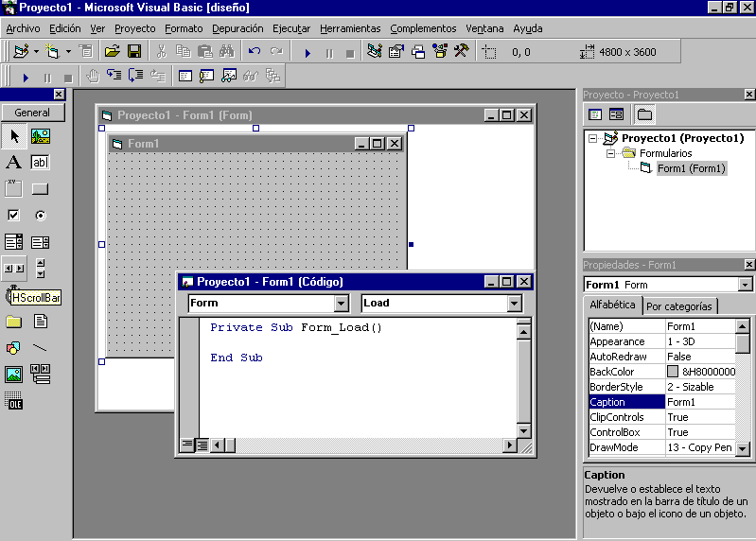
Task: Select the DirListBox folder tool
Action: tap(14, 322)
